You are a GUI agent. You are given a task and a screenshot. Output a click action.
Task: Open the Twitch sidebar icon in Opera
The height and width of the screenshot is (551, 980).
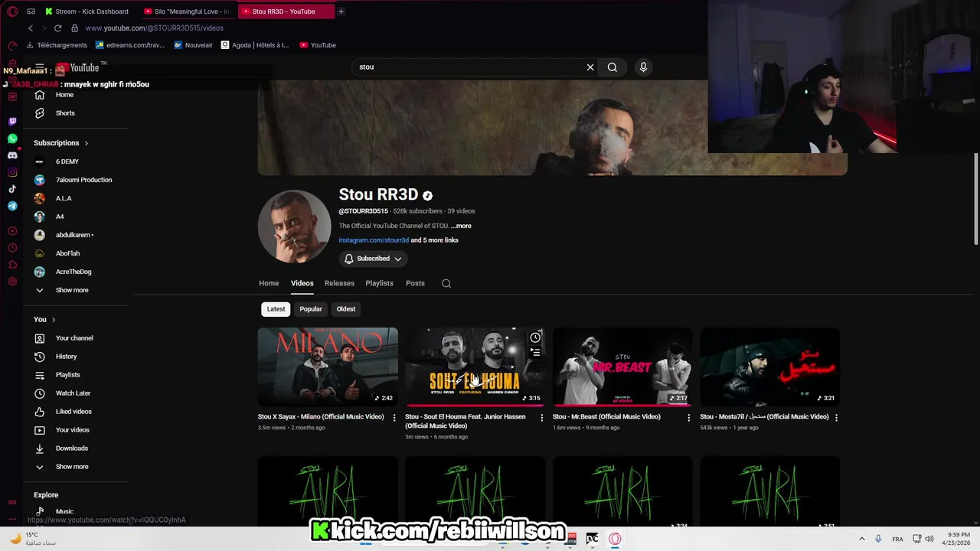12,122
